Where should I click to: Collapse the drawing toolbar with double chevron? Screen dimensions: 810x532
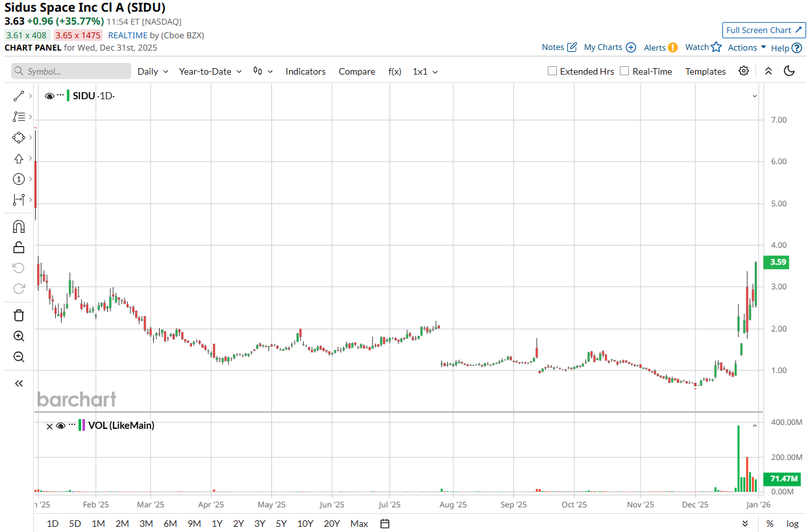19,383
